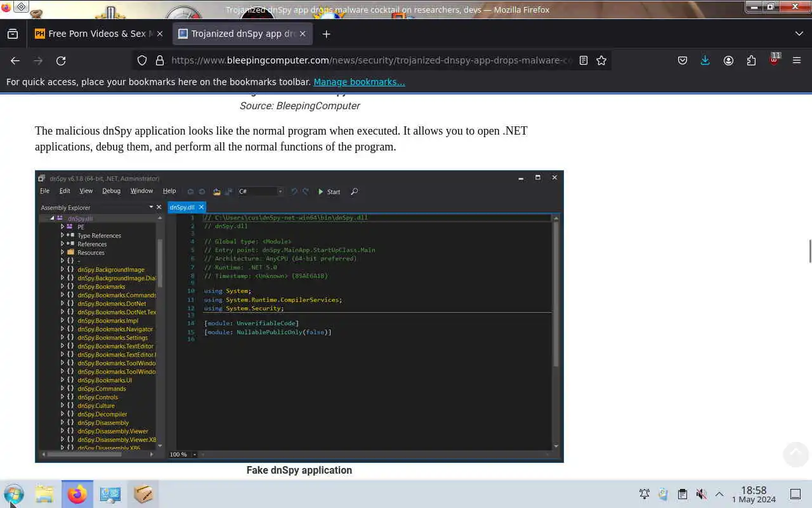Image resolution: width=812 pixels, height=508 pixels.
Task: Toggle reader view for this article
Action: coord(584,60)
